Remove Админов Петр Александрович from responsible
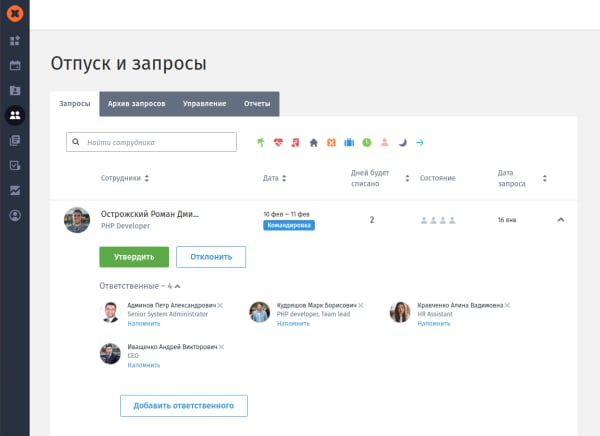Image resolution: width=600 pixels, height=436 pixels. [x=220, y=305]
